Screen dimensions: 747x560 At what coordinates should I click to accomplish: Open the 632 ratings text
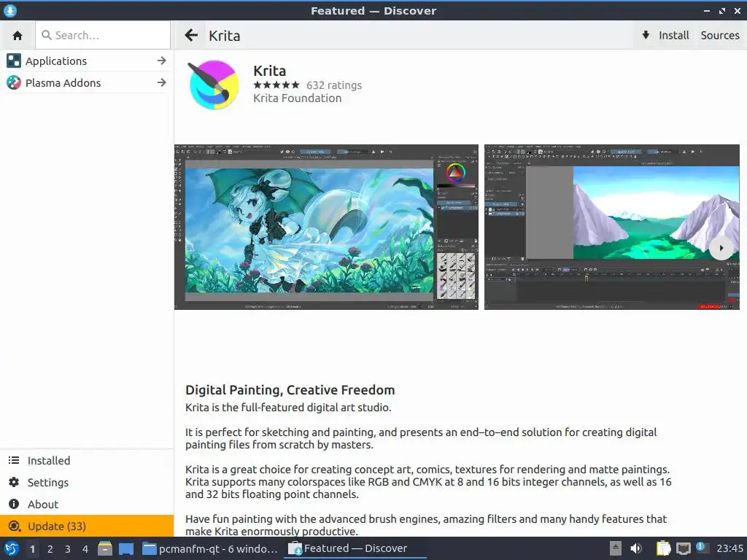334,85
